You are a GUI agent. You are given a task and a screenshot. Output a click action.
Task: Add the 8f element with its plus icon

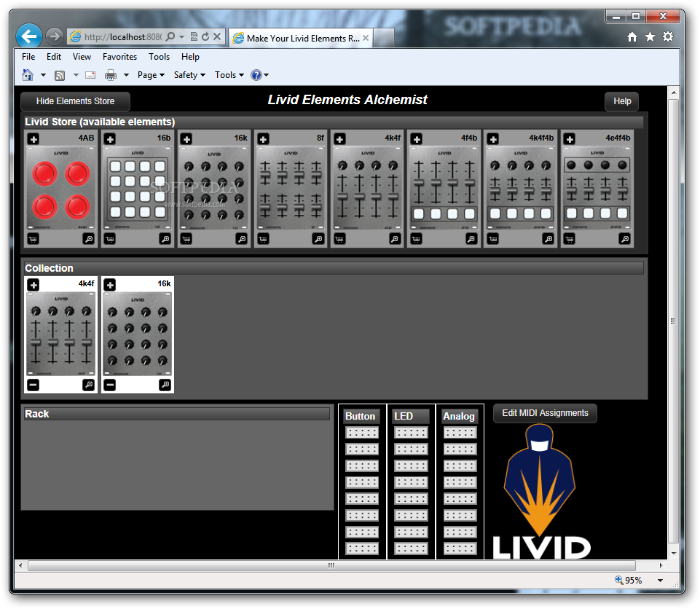point(264,139)
